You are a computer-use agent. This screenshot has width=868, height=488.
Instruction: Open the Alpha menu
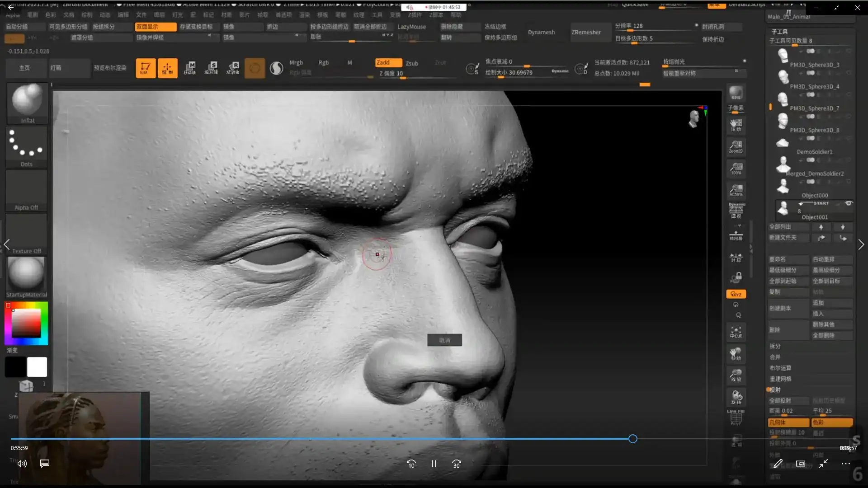click(x=13, y=15)
